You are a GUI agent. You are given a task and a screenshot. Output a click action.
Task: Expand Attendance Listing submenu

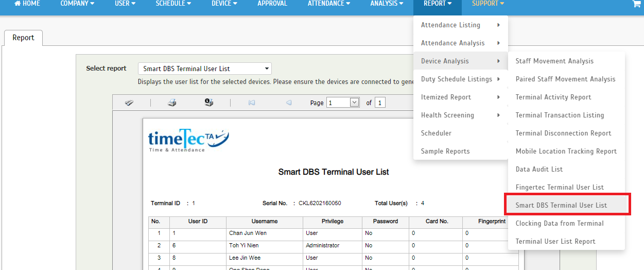(x=461, y=25)
